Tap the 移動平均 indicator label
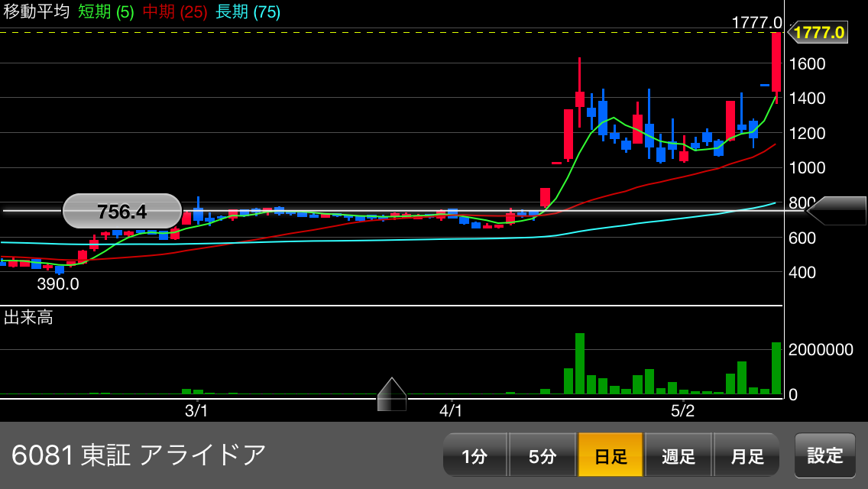 pos(37,12)
